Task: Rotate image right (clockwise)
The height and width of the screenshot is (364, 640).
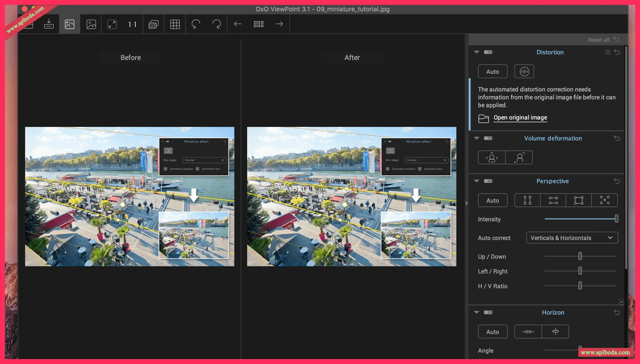Action: (x=217, y=24)
